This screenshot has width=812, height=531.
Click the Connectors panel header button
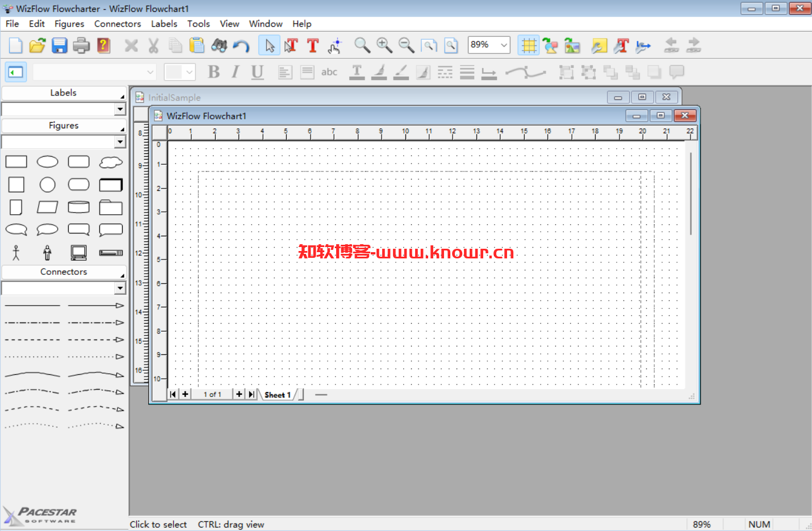tap(64, 272)
